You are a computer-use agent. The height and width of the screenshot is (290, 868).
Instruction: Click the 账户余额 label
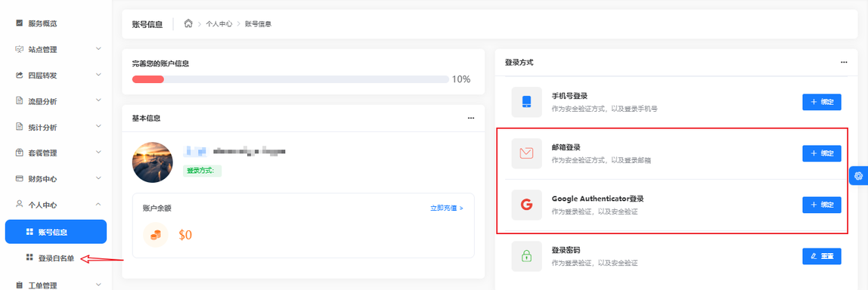[157, 208]
